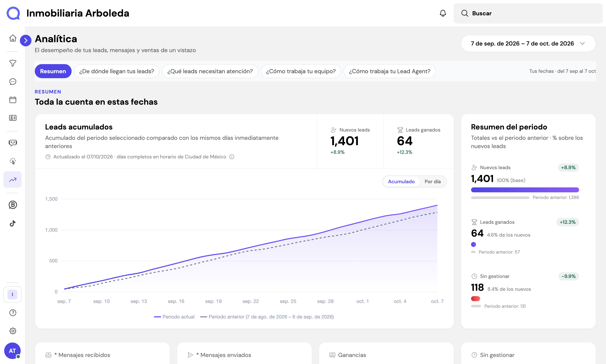Click the clock icon beside Actualizado el 07/10/2026

coord(48,157)
